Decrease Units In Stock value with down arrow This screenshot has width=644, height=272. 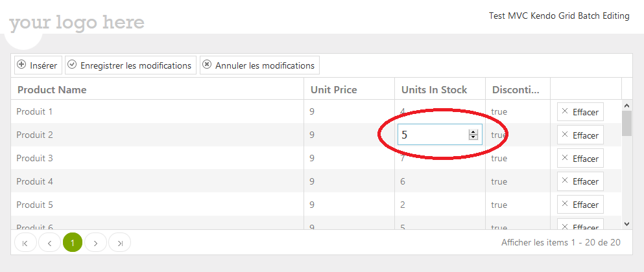pos(473,137)
